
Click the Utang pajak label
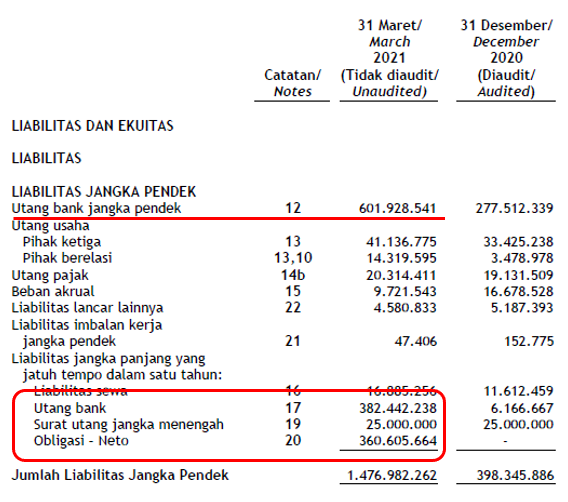[50, 275]
